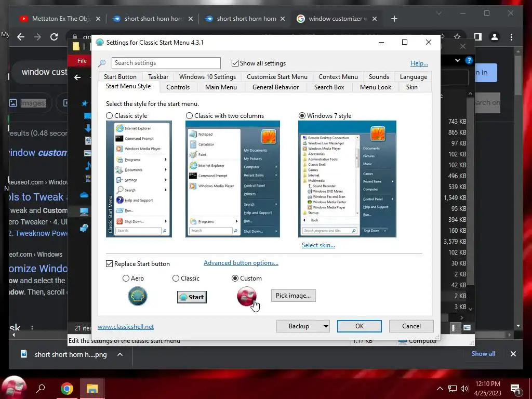Click the Select skin link
This screenshot has height=399, width=532.
318,245
